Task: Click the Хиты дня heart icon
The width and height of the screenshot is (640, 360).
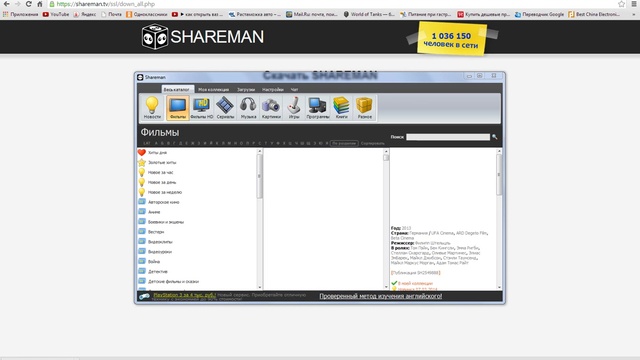Action: pos(142,152)
